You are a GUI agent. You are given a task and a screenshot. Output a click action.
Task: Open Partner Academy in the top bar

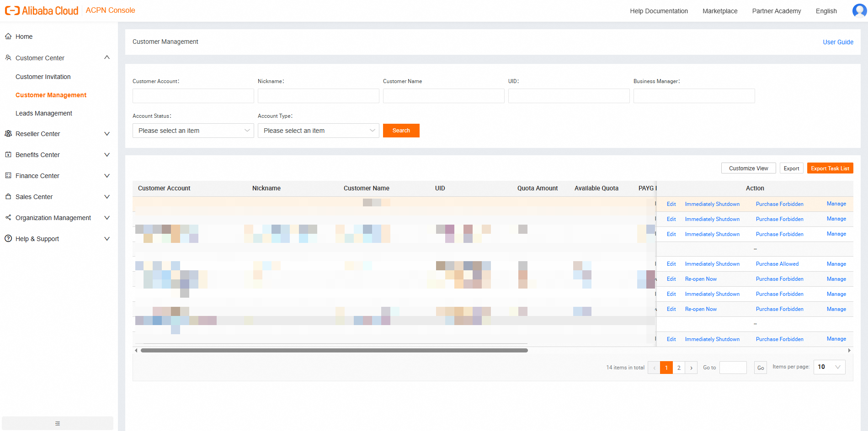pyautogui.click(x=777, y=11)
